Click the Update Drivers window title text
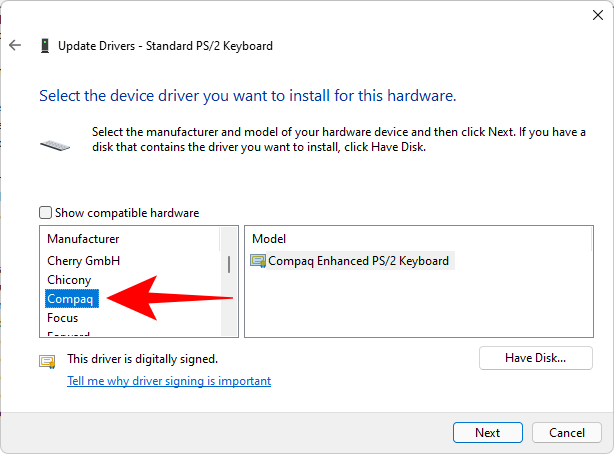The height and width of the screenshot is (454, 614). tap(165, 46)
